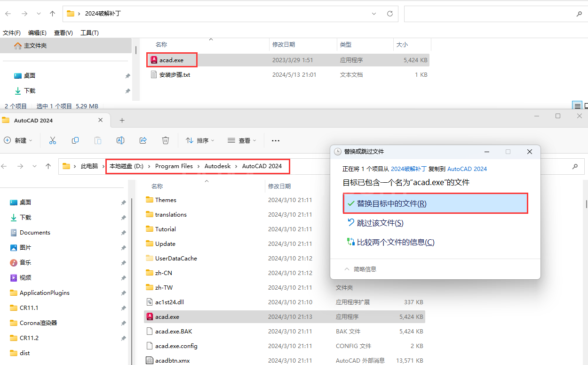Click the Copy icon in AutoCAD 2024 toolbar
The width and height of the screenshot is (588, 365).
(75, 140)
